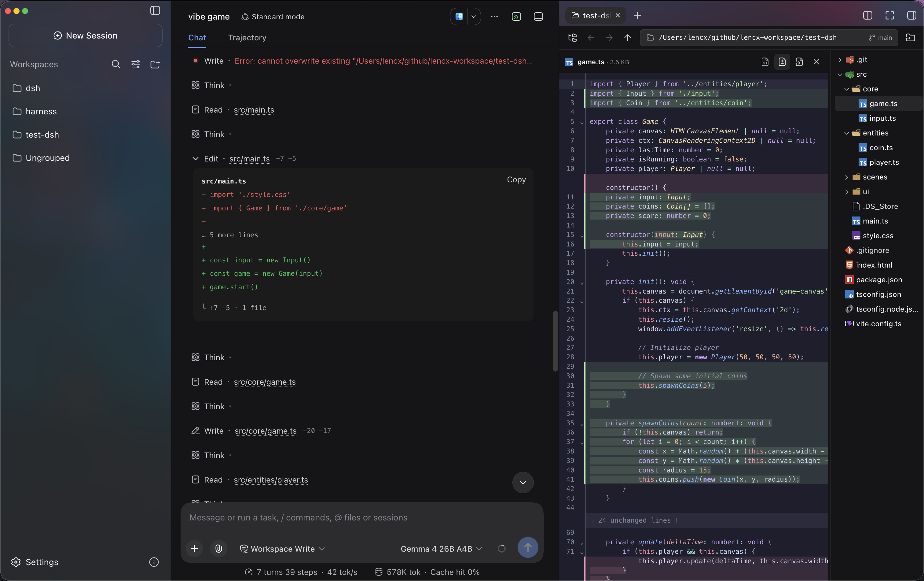Viewport: 924px width, 581px height.
Task: Open Gemma 4 26B A4B model dropdown
Action: tap(441, 549)
